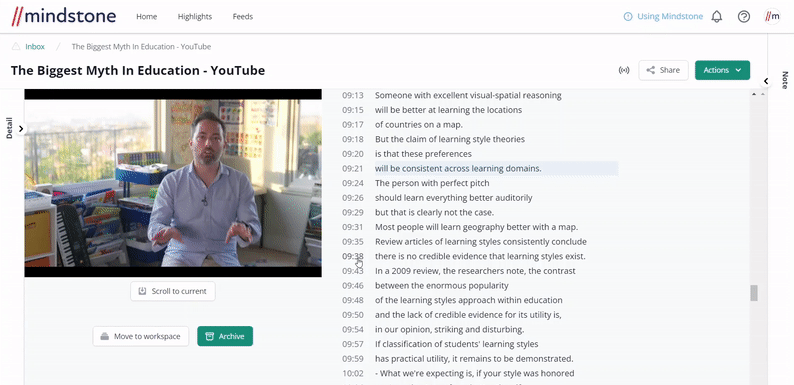Viewport: 794px width, 385px height.
Task: Click the share icon in Share button
Action: (651, 70)
